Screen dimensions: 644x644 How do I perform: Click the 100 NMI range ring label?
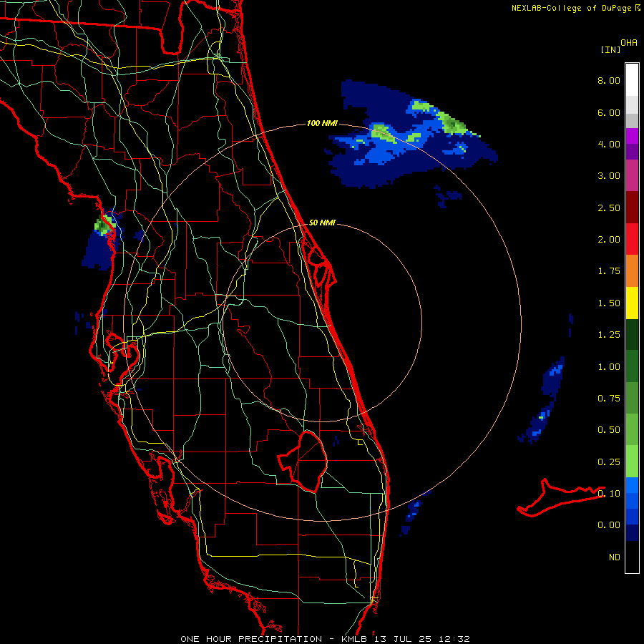tap(322, 123)
